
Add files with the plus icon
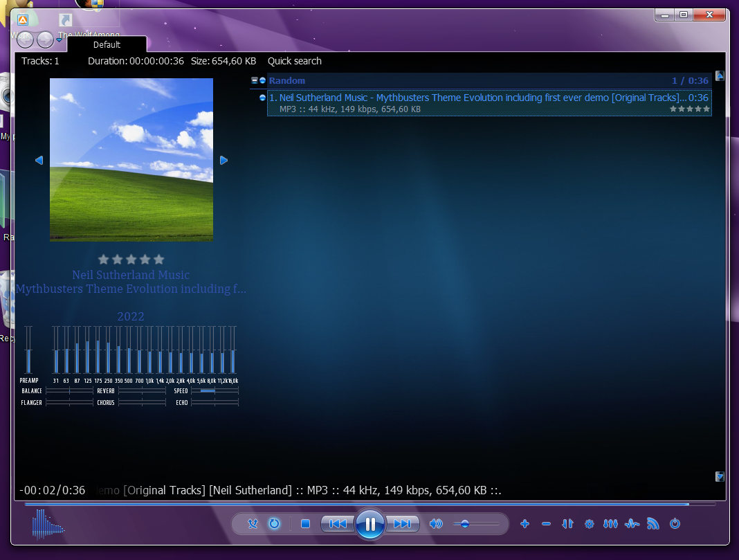[x=524, y=524]
